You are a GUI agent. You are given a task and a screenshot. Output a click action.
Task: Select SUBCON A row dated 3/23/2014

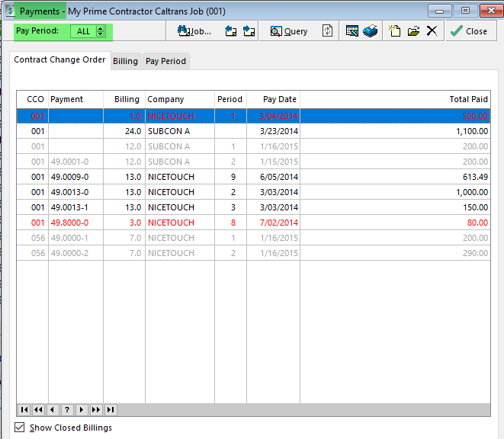[x=253, y=131]
